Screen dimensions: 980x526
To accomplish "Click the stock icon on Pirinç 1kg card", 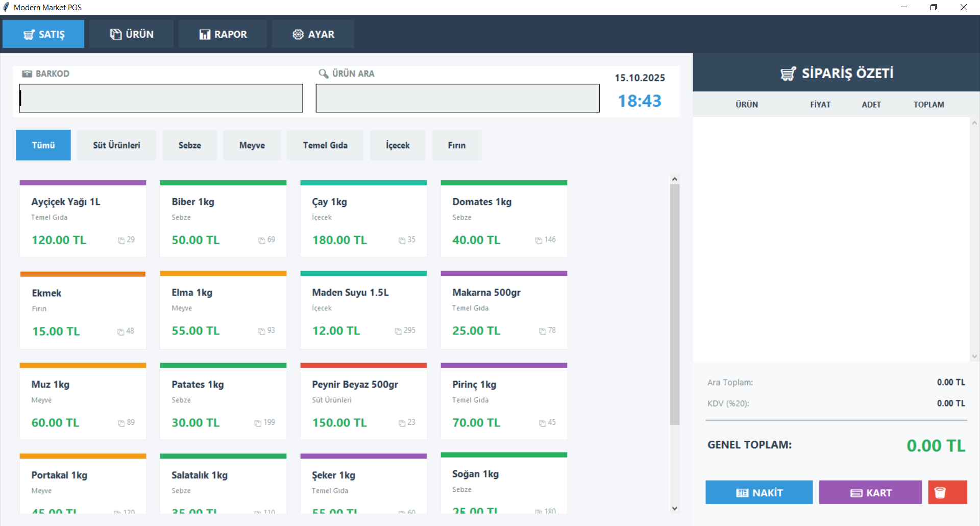I will [543, 423].
